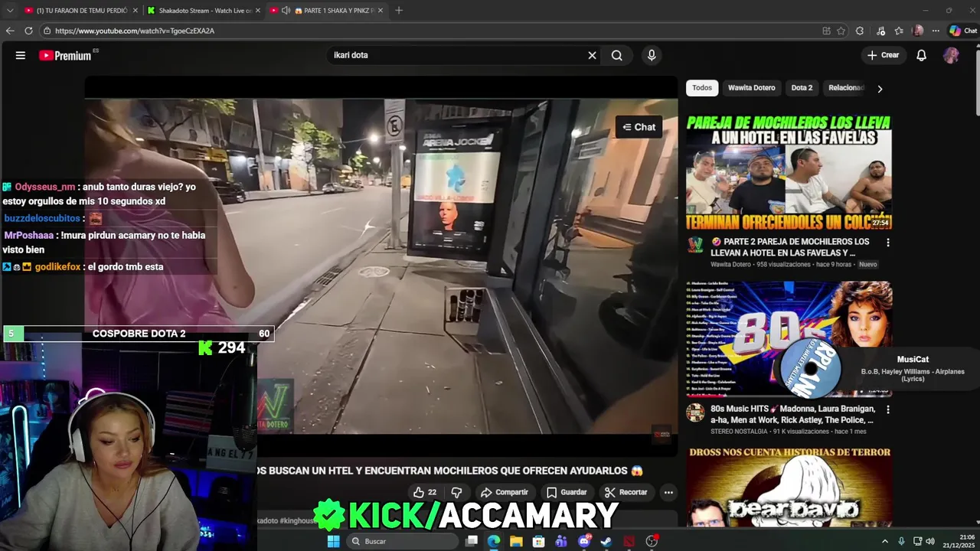
Task: Open Task View on the taskbar
Action: [x=472, y=541]
